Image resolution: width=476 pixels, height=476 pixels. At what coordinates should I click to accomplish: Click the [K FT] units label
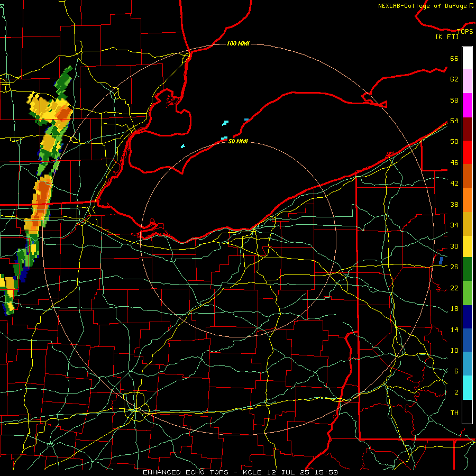point(447,36)
